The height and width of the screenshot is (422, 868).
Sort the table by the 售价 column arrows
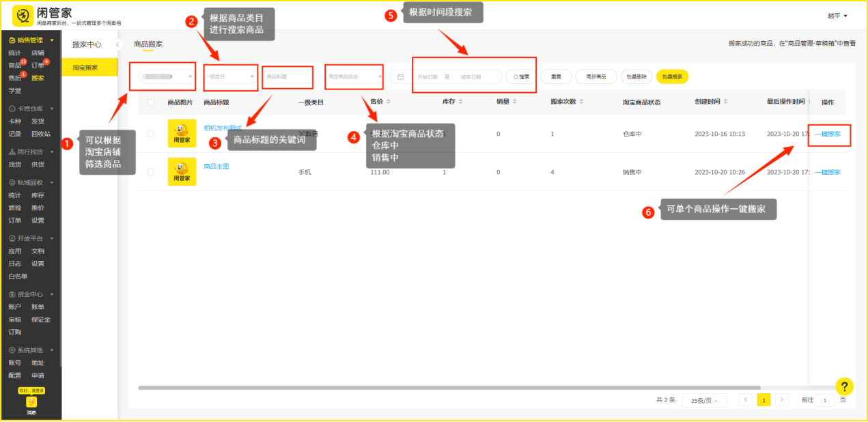point(389,102)
